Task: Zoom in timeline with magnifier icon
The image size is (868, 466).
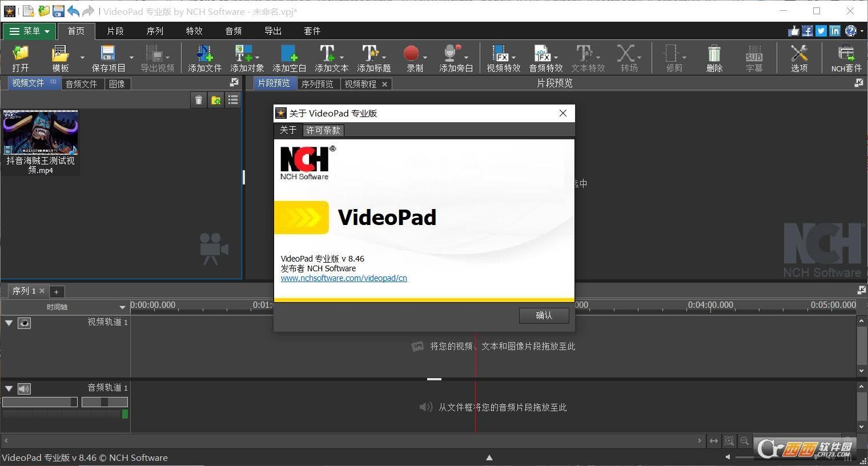Action: [729, 441]
